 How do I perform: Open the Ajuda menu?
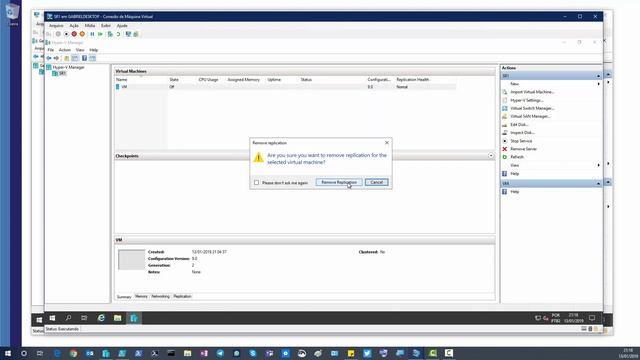coord(122,26)
